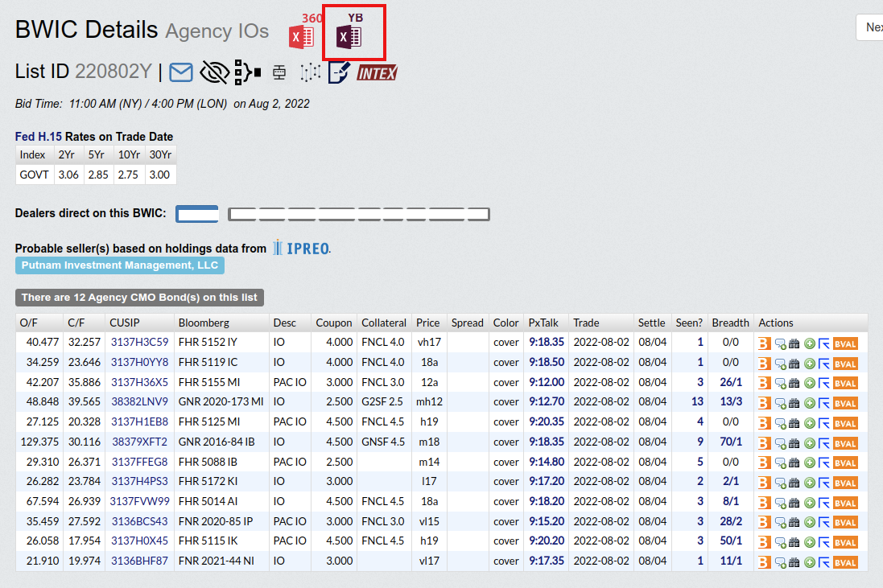Click the blue highlighted dealer box
Screen dimensions: 883x588
coord(197,214)
